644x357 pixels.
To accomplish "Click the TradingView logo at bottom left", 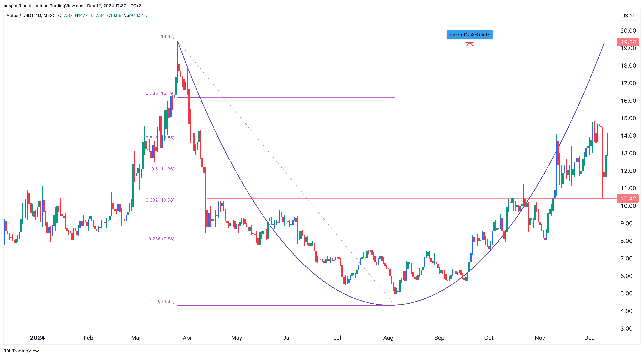I will 21,351.
